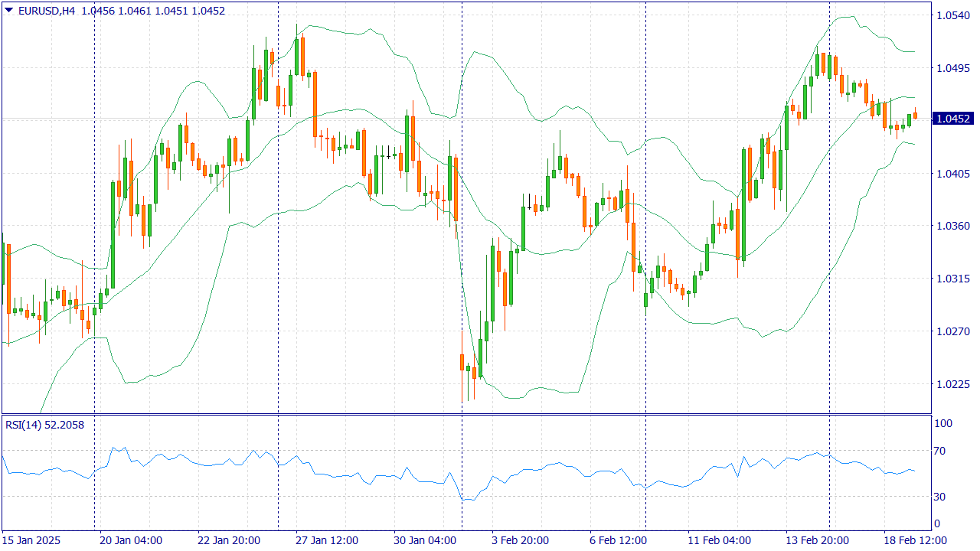
Task: Click the 3 Feb 20:00 time label
Action: pyautogui.click(x=520, y=540)
